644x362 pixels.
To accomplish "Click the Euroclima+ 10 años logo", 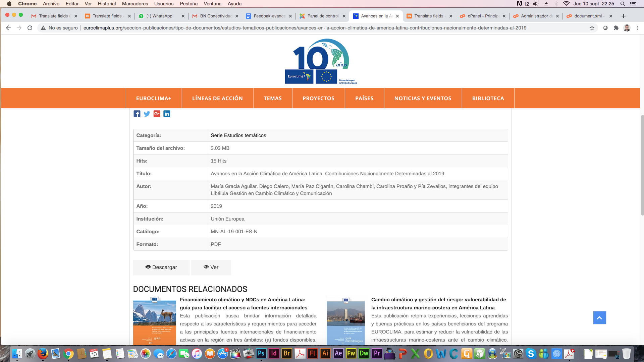I will 321,61.
